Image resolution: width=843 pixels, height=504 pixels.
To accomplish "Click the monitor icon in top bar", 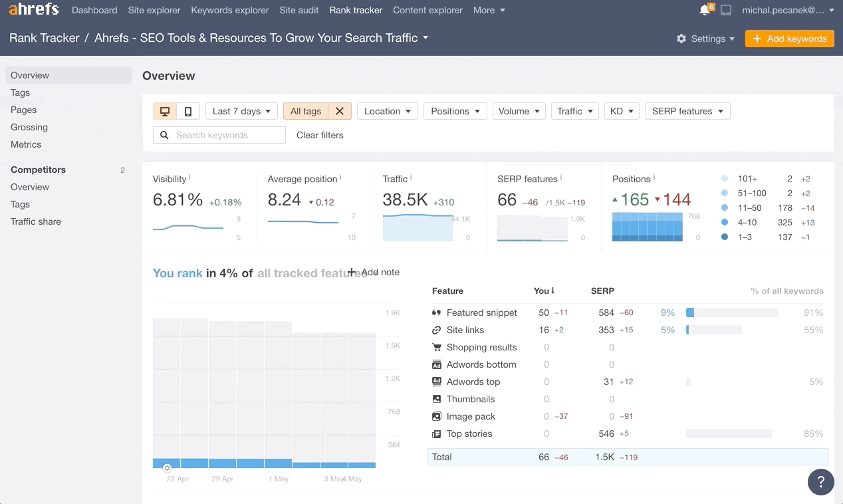I will click(726, 11).
